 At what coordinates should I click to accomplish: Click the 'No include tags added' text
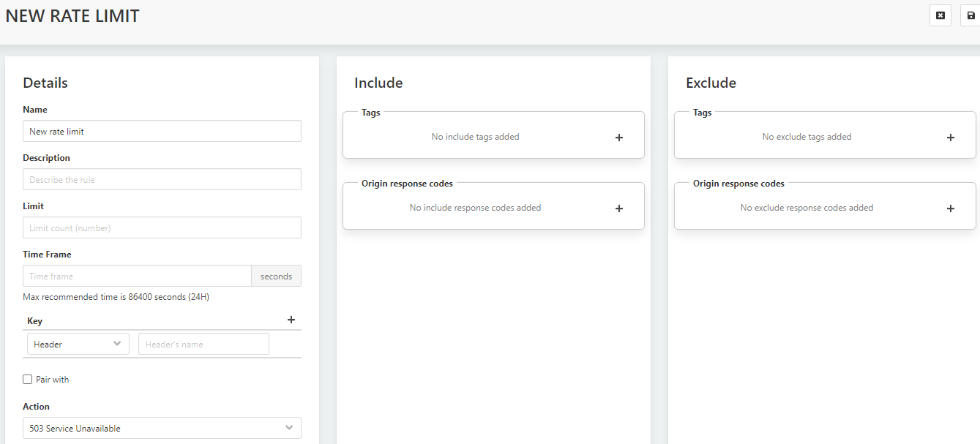(475, 137)
